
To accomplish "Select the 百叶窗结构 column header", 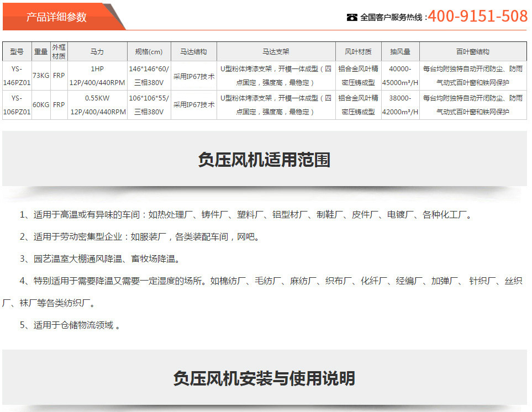I will 473,51.
